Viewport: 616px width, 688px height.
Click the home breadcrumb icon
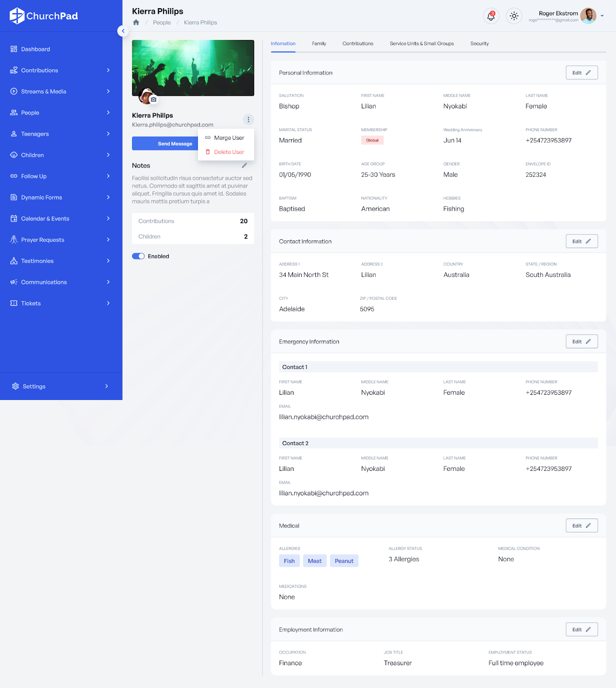(136, 22)
